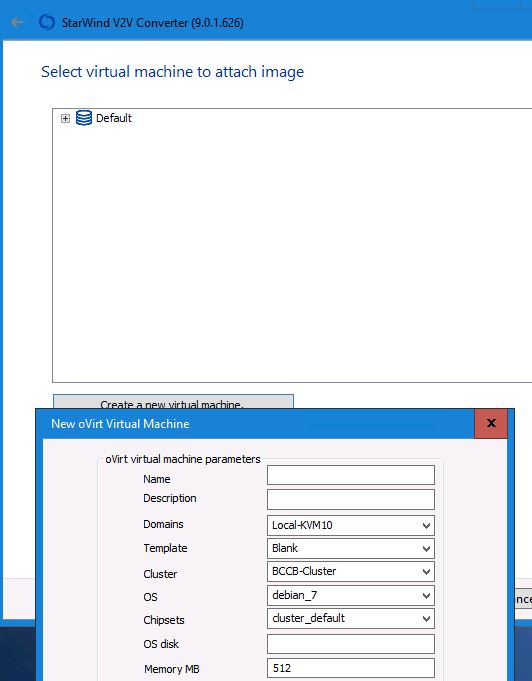Click the back arrow in title bar
Image resolution: width=532 pixels, height=681 pixels.
pos(17,22)
